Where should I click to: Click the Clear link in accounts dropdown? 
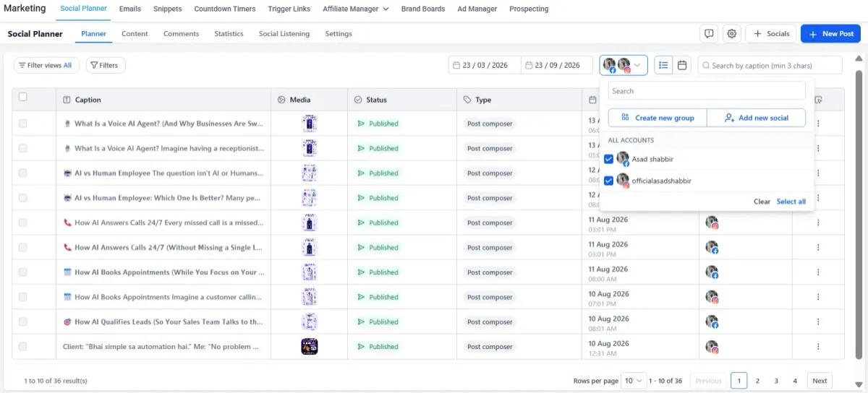pos(762,202)
